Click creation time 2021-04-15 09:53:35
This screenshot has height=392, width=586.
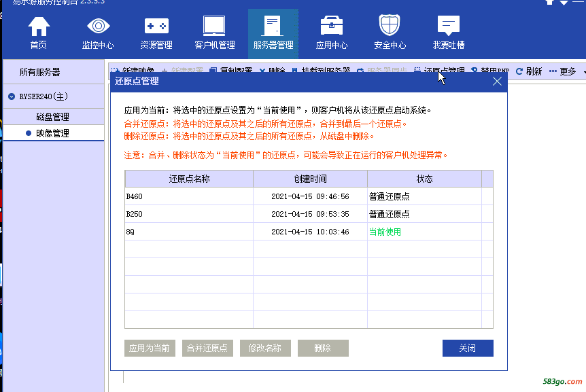coord(310,214)
